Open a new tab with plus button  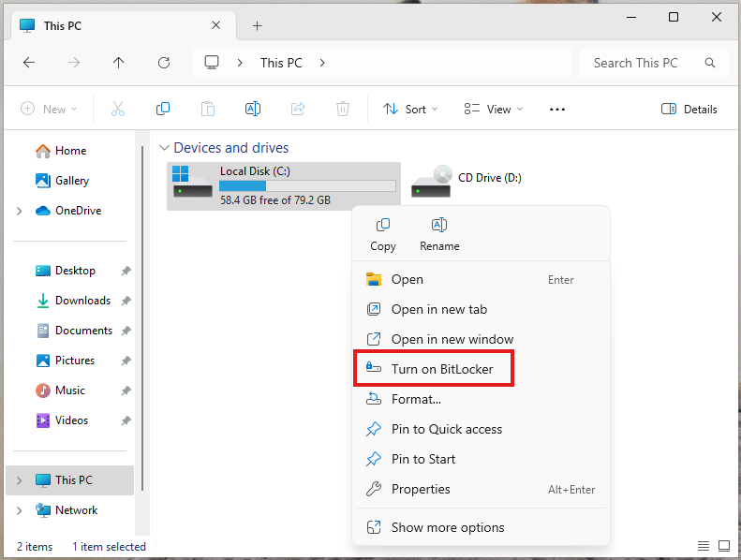258,25
